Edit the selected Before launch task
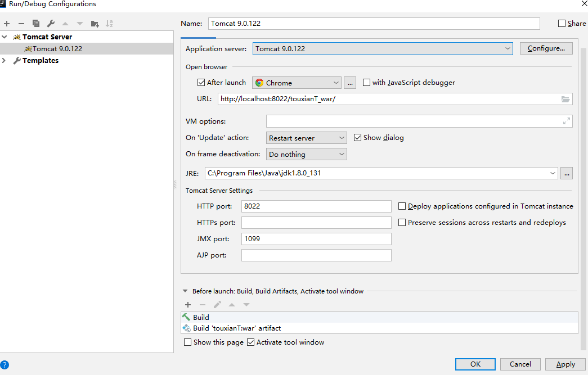Image resolution: width=588 pixels, height=375 pixels. point(217,305)
